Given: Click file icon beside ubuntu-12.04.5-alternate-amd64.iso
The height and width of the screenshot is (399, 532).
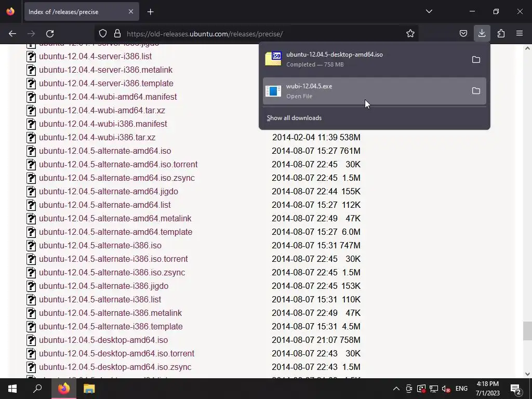Looking at the screenshot, I should pos(31,151).
